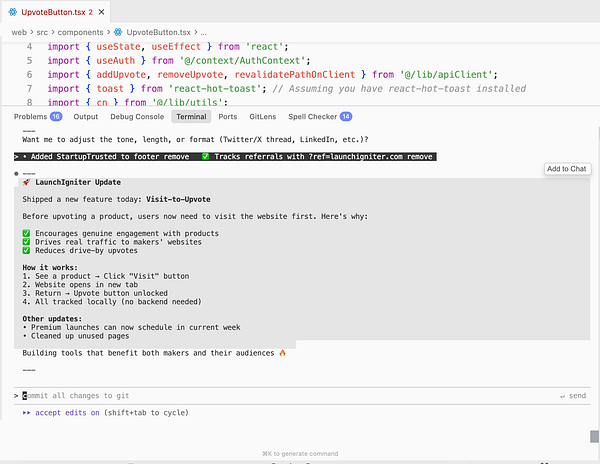Switch to the Output panel tab

tap(86, 117)
